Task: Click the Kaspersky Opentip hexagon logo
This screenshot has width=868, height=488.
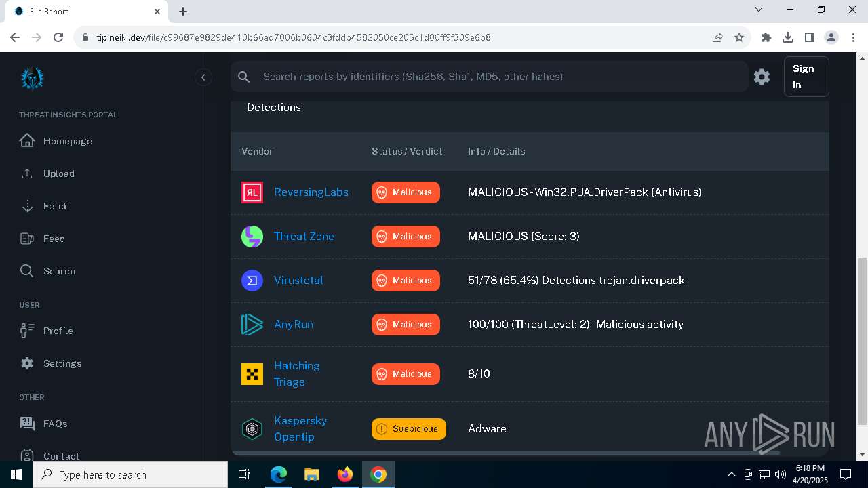Action: click(x=252, y=429)
